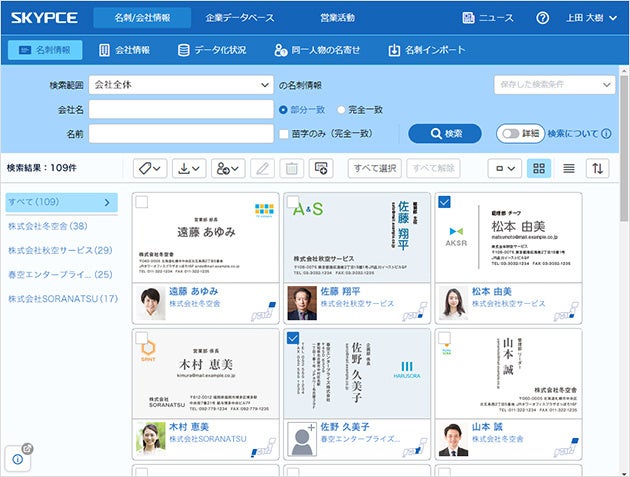Click Japan map icon on 佐野 久美子 card
This screenshot has height=477, width=630.
(415, 448)
